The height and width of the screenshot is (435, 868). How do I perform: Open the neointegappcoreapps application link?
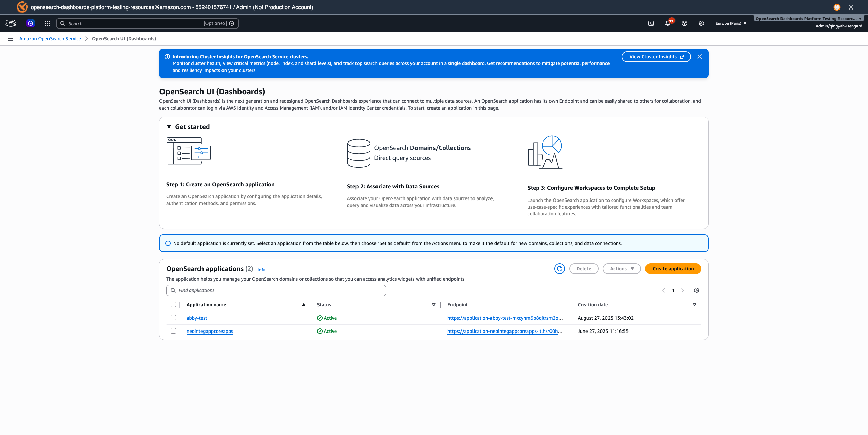click(210, 331)
